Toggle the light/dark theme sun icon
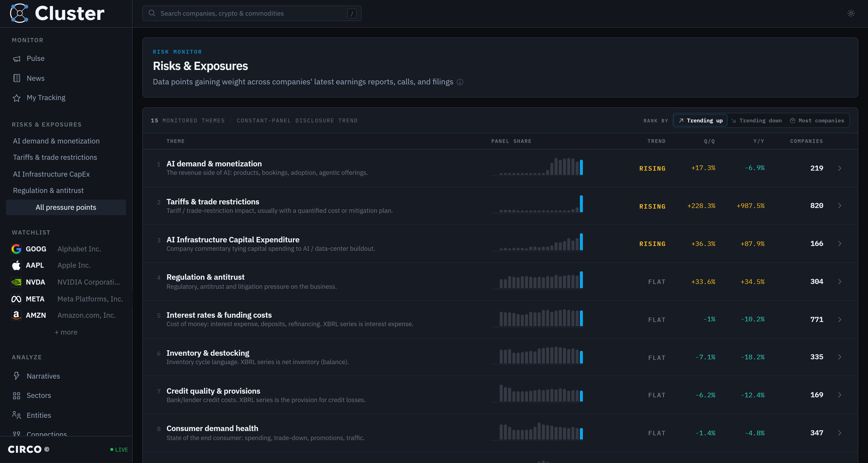 click(851, 13)
